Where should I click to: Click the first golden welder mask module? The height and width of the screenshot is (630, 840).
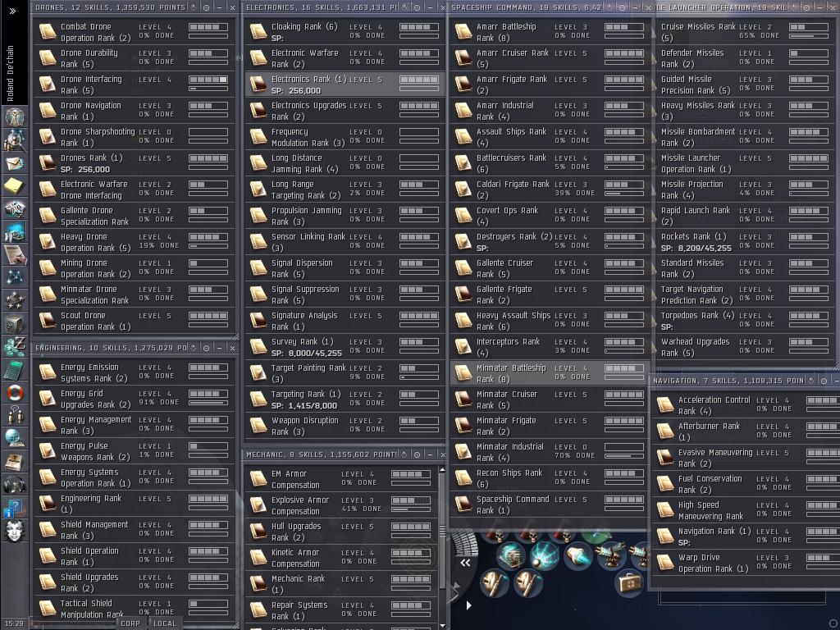coord(494,583)
